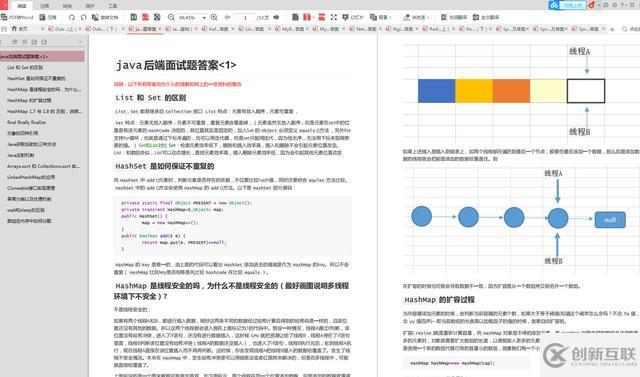640x377 pixels.
Task: Switch to the Net... document tab
Action: click(366, 29)
